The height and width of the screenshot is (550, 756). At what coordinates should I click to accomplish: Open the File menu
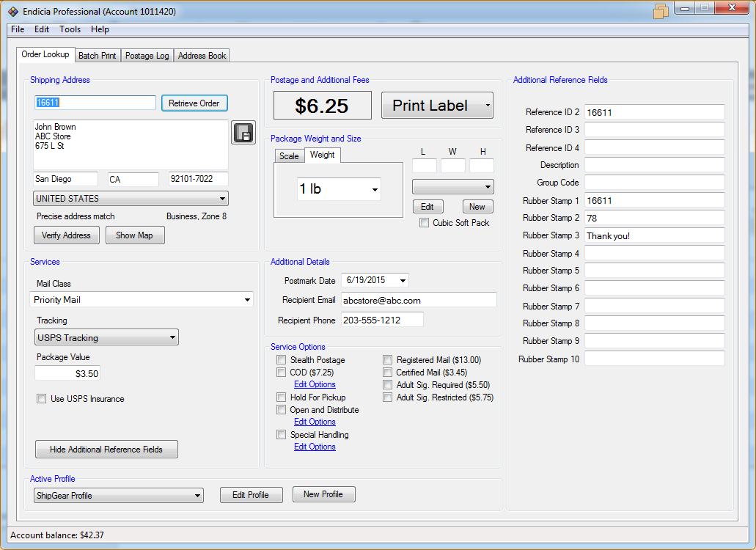[18, 29]
